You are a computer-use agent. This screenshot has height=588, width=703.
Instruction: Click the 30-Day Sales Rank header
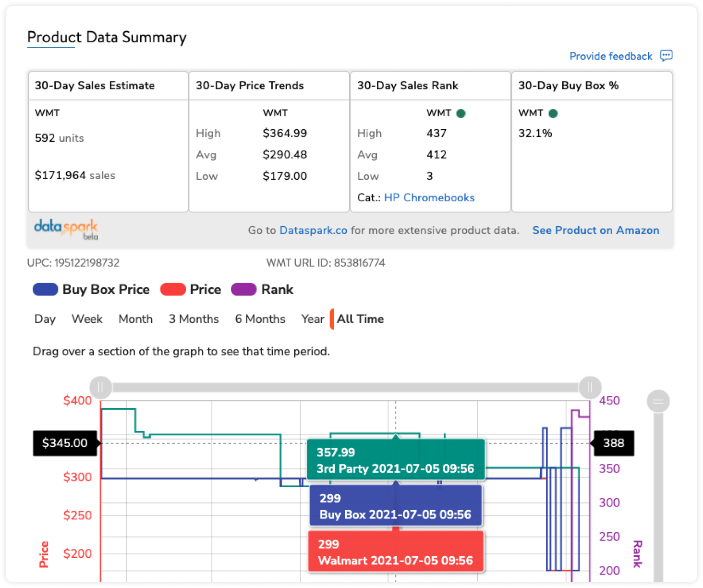[408, 86]
